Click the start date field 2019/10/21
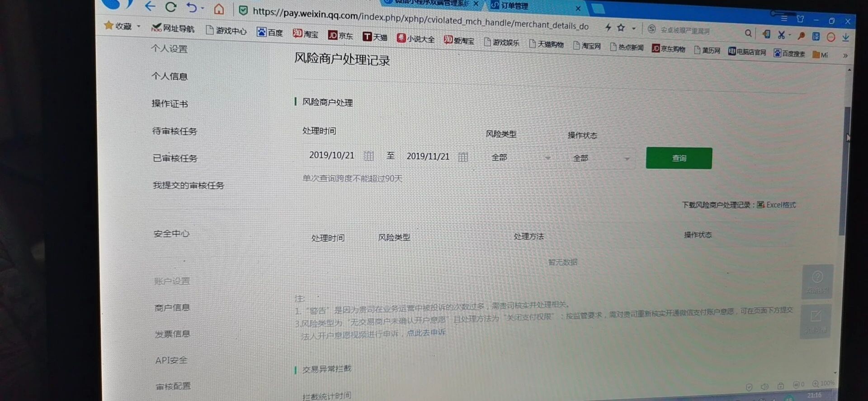The image size is (868, 401). pos(332,155)
